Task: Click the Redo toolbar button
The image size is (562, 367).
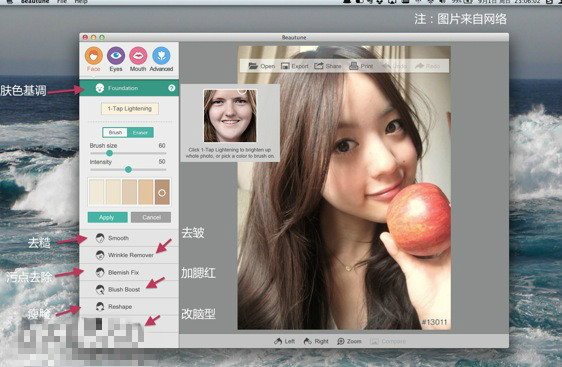Action: (x=427, y=66)
